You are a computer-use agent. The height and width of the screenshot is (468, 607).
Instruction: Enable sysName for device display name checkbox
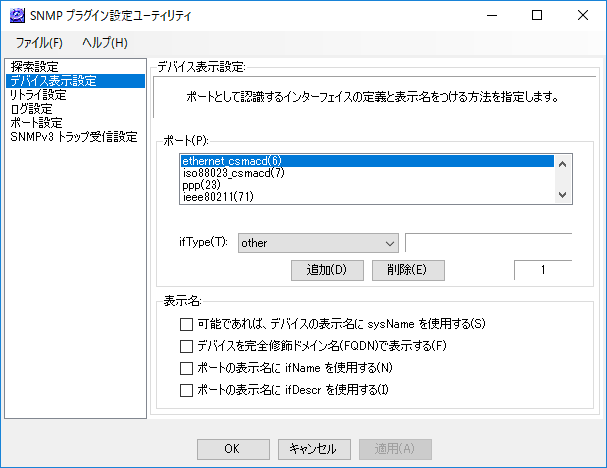click(x=186, y=324)
